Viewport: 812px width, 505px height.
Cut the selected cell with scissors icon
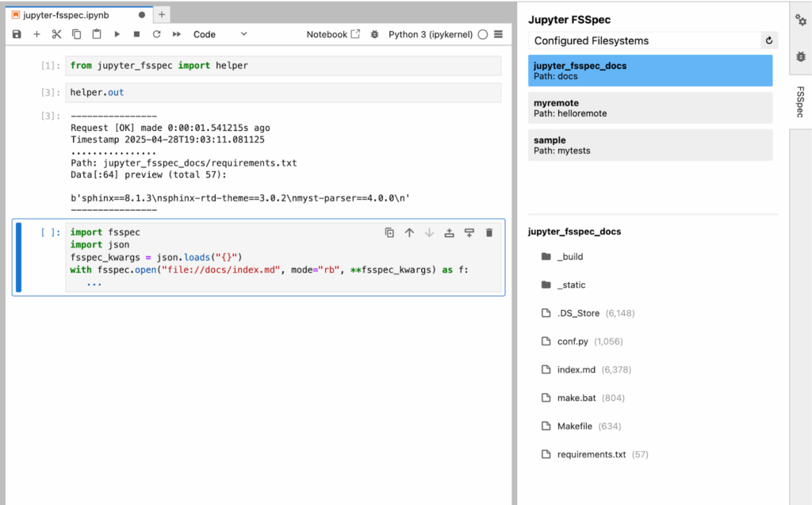click(56, 34)
